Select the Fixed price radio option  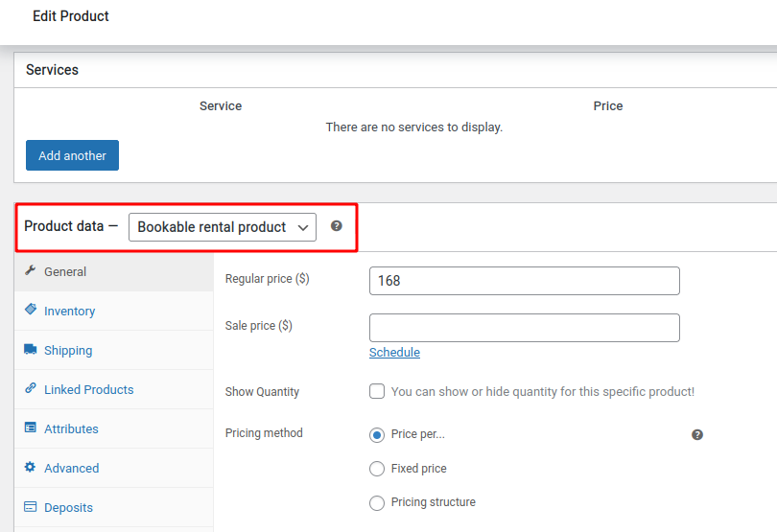tap(377, 469)
